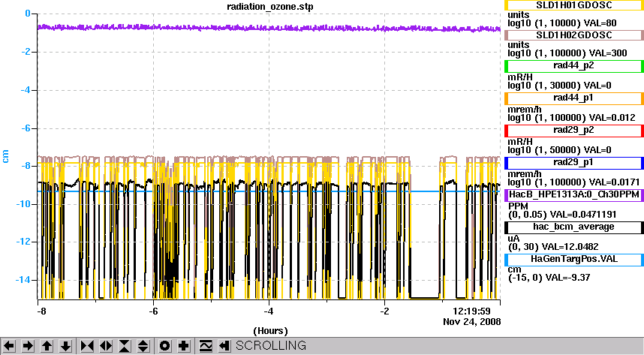The width and height of the screenshot is (644, 355).
Task: Click the -8 hours x-axis tick label
Action: (x=41, y=311)
